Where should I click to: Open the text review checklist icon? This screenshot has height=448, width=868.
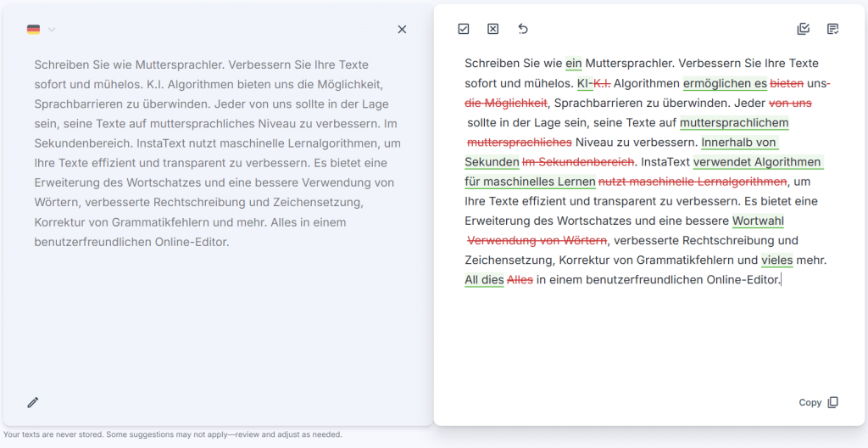click(x=832, y=29)
